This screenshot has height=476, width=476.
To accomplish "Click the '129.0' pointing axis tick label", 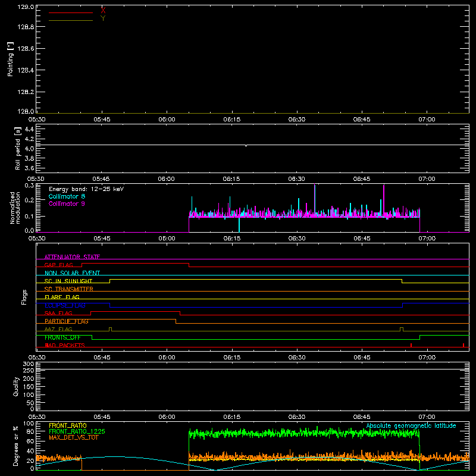I will (x=26, y=7).
